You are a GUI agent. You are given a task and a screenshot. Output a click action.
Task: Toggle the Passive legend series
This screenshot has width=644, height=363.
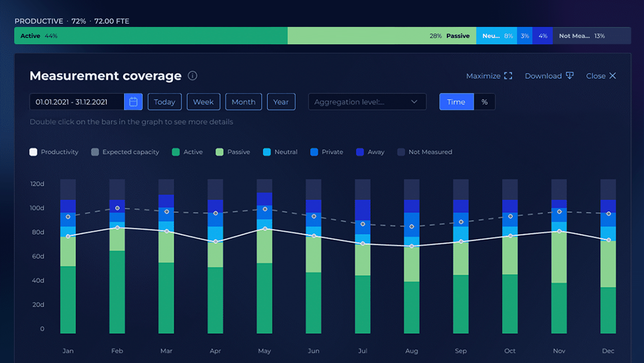click(233, 152)
